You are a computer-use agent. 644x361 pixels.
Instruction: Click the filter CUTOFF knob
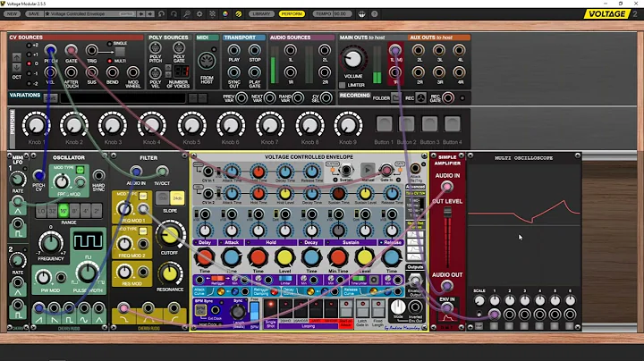(x=170, y=235)
